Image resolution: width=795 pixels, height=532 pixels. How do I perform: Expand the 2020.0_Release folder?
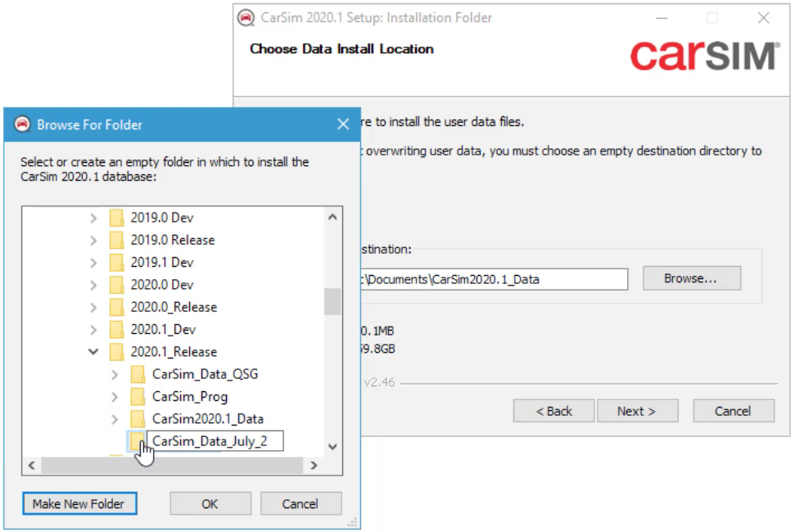[93, 307]
